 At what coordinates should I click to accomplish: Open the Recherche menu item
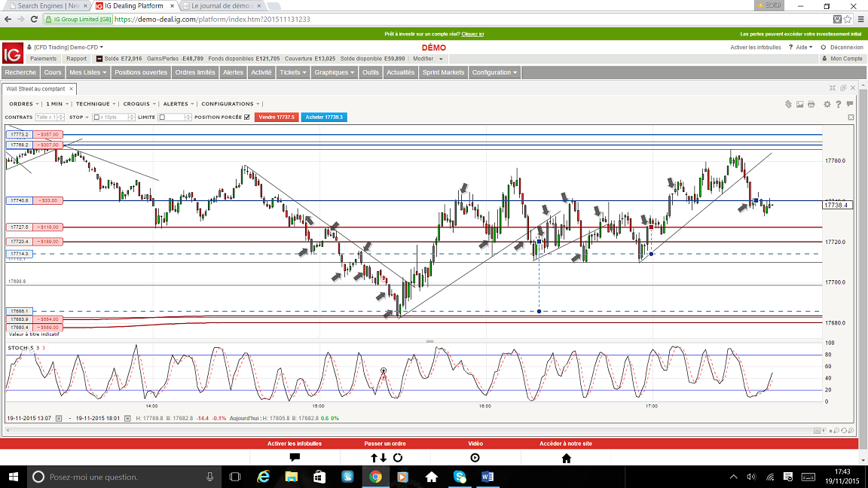(20, 72)
